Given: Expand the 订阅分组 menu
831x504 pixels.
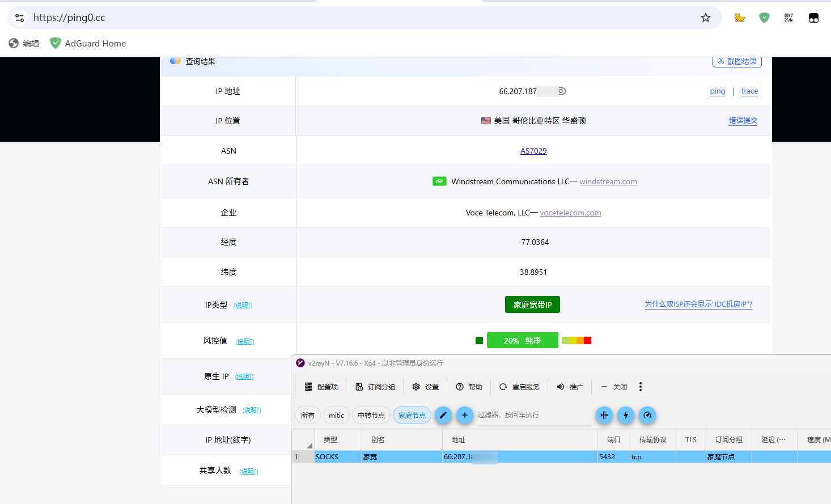Looking at the screenshot, I should point(375,387).
